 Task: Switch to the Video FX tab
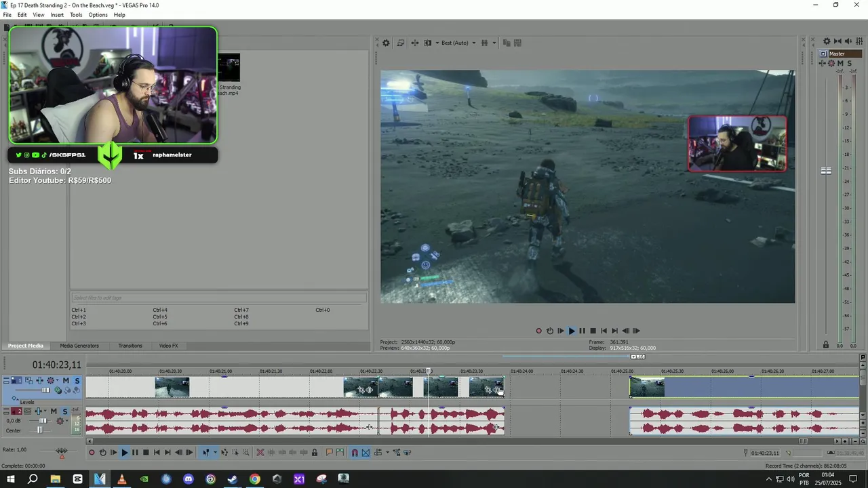(x=168, y=346)
